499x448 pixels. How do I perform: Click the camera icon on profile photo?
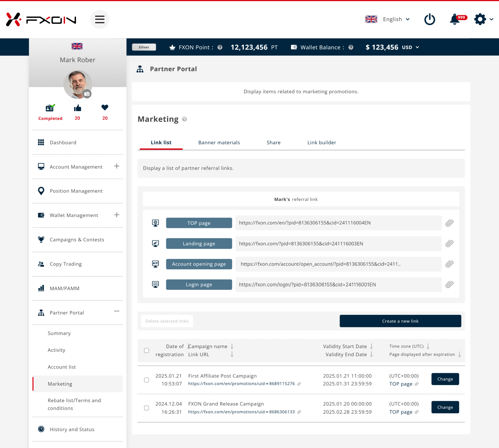click(x=87, y=94)
